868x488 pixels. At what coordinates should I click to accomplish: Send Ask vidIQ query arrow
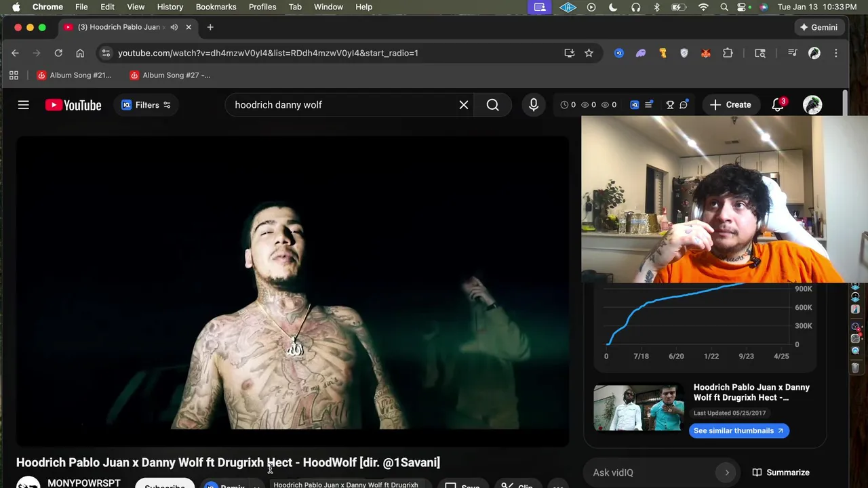[727, 472]
